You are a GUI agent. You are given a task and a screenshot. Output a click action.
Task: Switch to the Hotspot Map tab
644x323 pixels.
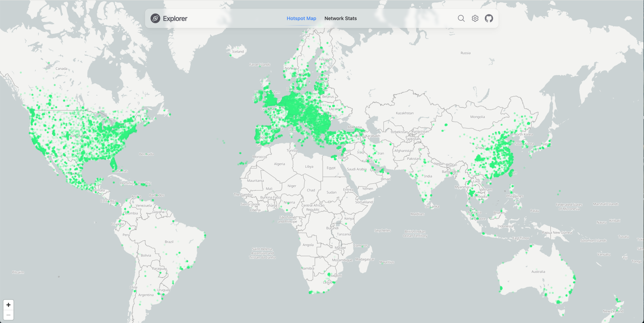point(301,19)
